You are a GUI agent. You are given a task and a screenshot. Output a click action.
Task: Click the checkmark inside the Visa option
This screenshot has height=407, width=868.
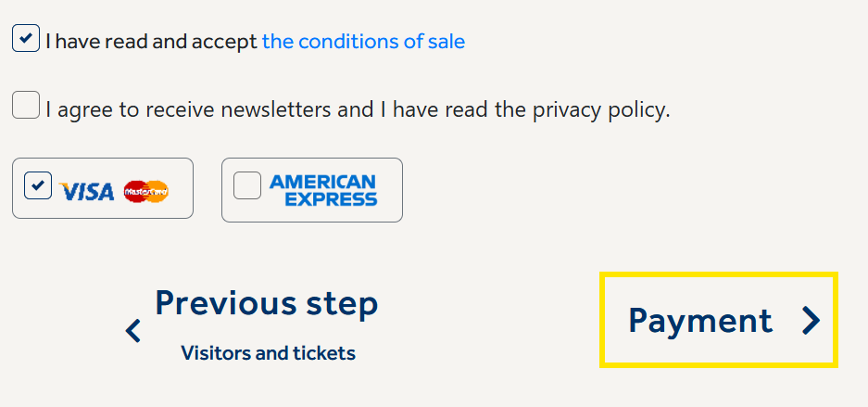38,186
